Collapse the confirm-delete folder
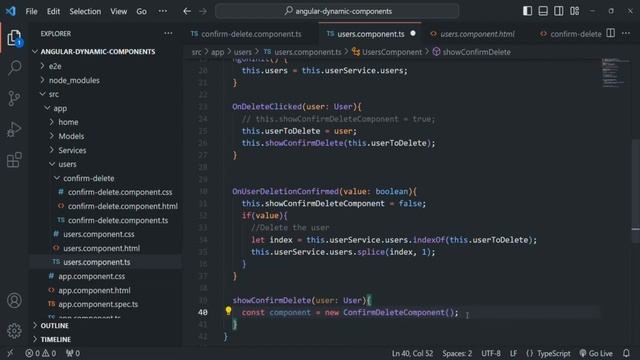 [x=89, y=178]
